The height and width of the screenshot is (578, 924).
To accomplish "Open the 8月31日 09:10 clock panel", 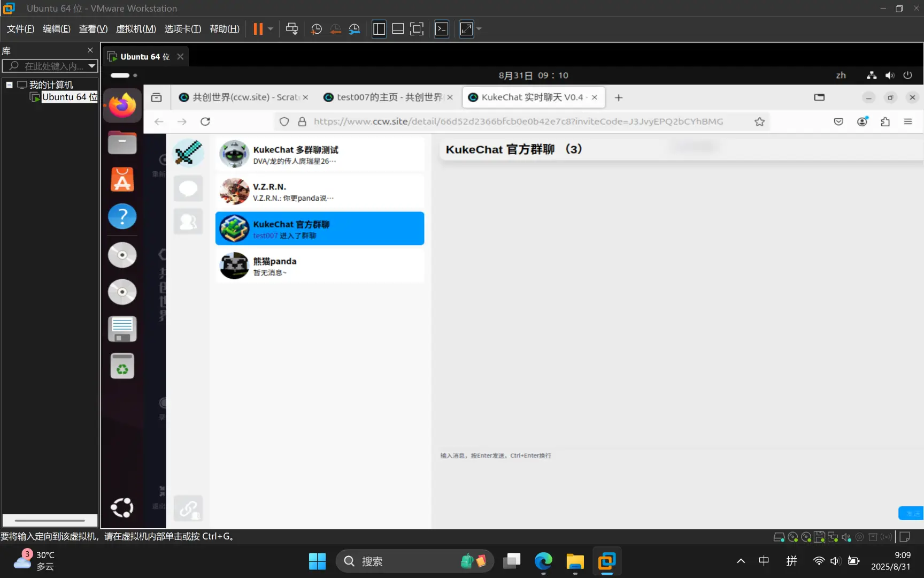I will pos(533,75).
